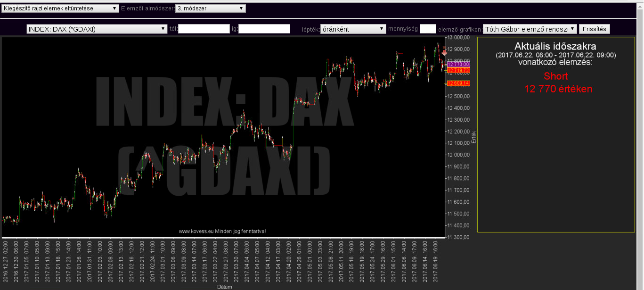Image resolution: width=644 pixels, height=290 pixels.
Task: Open the 'Kiegészítő rajzi elemek eltüntetése' dropdown
Action: click(60, 8)
